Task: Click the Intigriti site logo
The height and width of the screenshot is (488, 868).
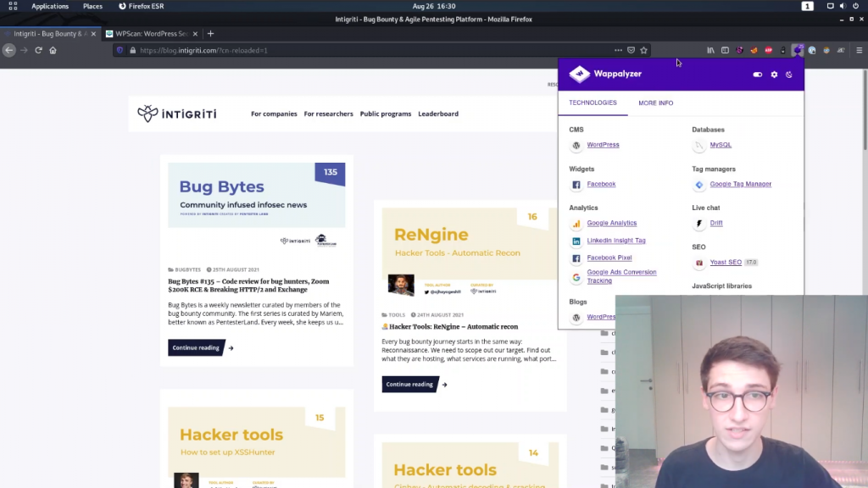Action: (x=177, y=114)
